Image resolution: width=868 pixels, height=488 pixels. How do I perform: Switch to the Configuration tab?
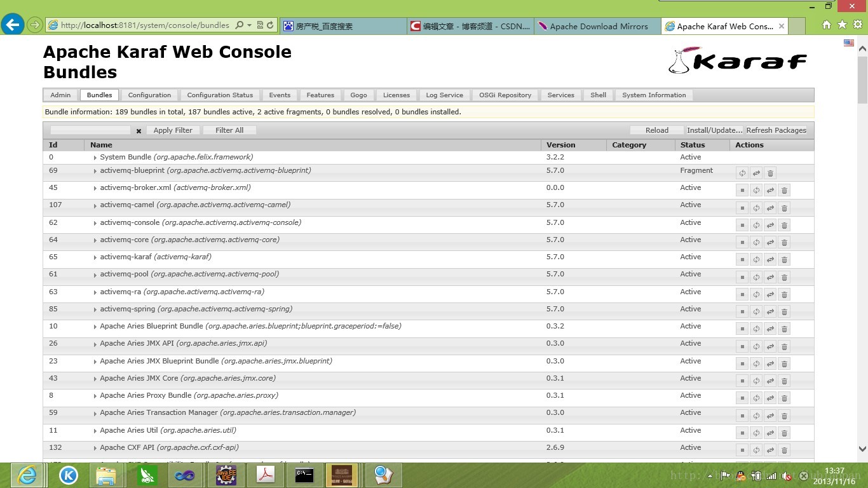(x=149, y=95)
